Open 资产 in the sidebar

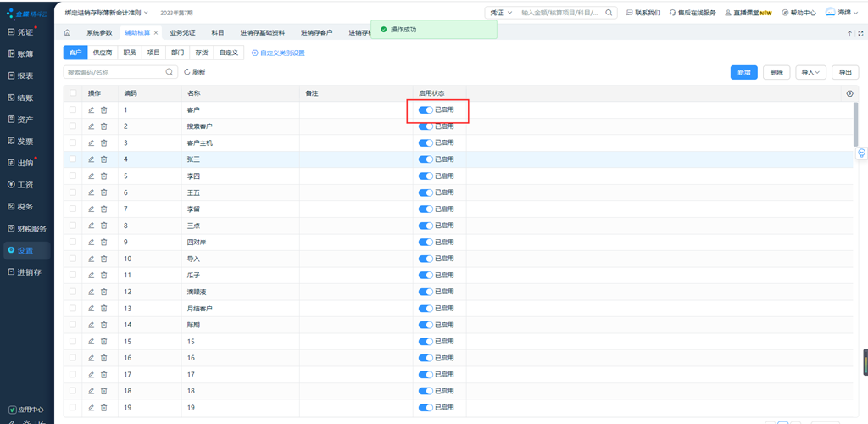(20, 120)
